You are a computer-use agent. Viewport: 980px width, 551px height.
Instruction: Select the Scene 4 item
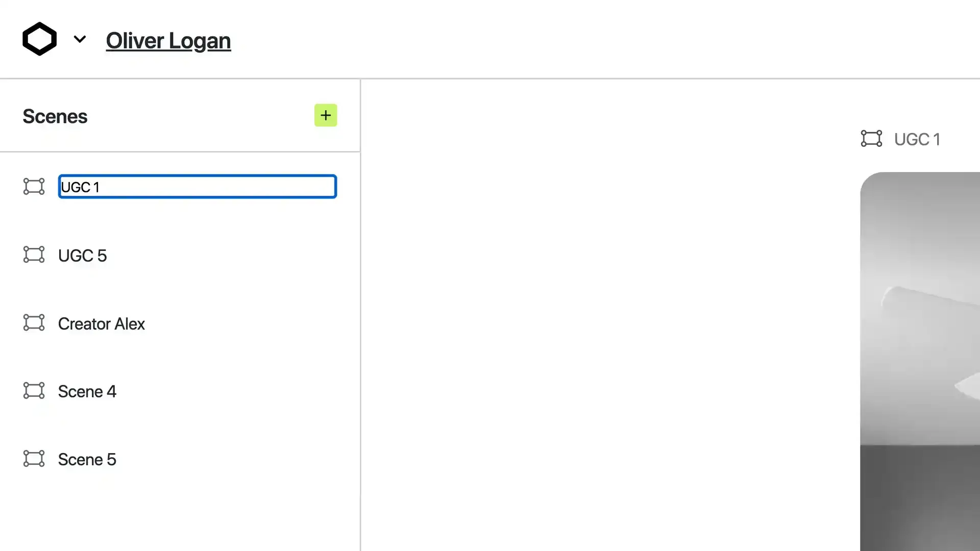[x=87, y=391]
